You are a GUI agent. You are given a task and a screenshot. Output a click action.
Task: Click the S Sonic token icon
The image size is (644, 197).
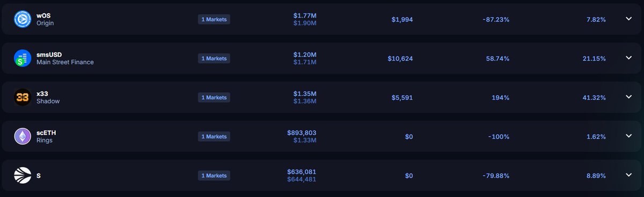tap(23, 176)
